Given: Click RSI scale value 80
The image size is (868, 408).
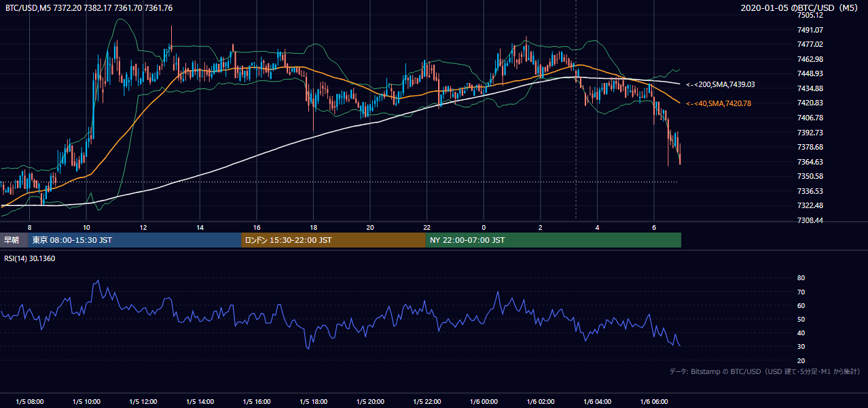Looking at the screenshot, I should (x=801, y=278).
